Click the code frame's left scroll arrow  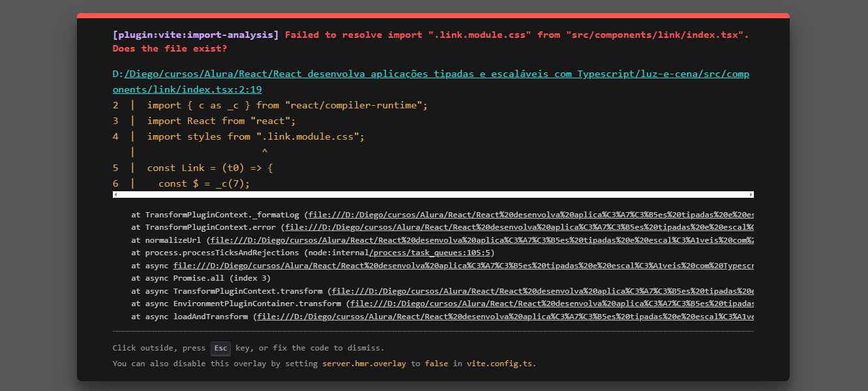coord(115,195)
